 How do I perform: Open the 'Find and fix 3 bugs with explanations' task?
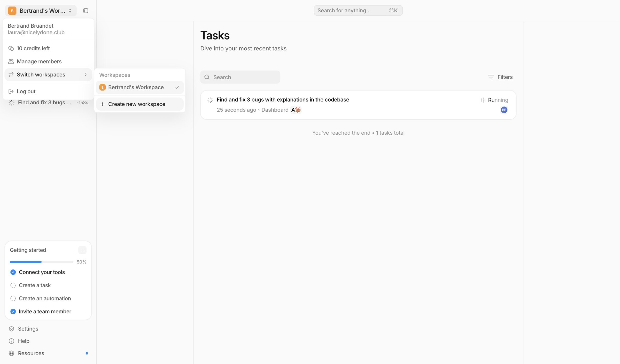[358, 105]
